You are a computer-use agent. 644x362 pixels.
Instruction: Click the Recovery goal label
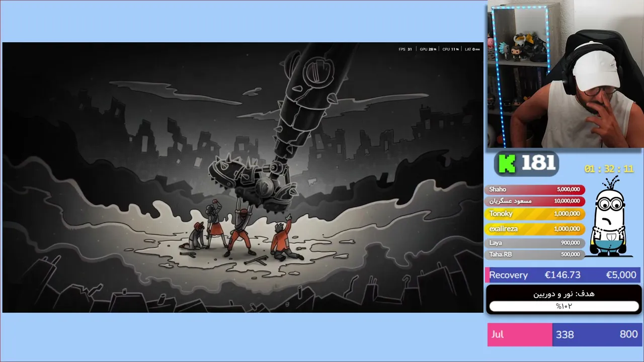click(x=508, y=275)
